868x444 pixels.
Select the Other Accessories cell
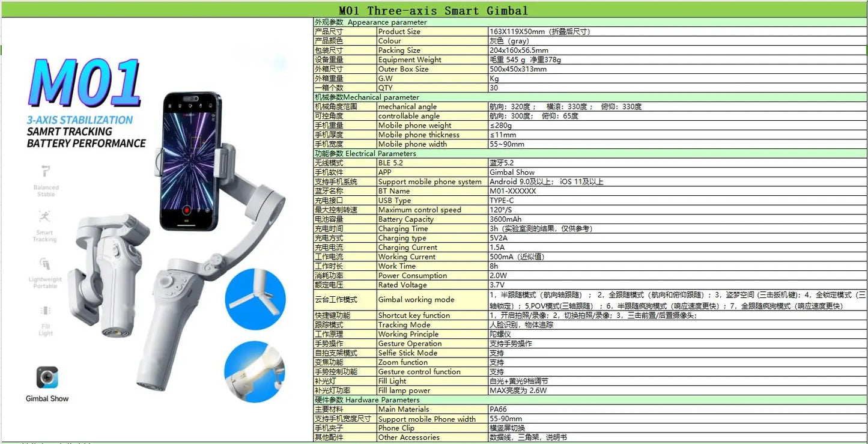coord(432,437)
